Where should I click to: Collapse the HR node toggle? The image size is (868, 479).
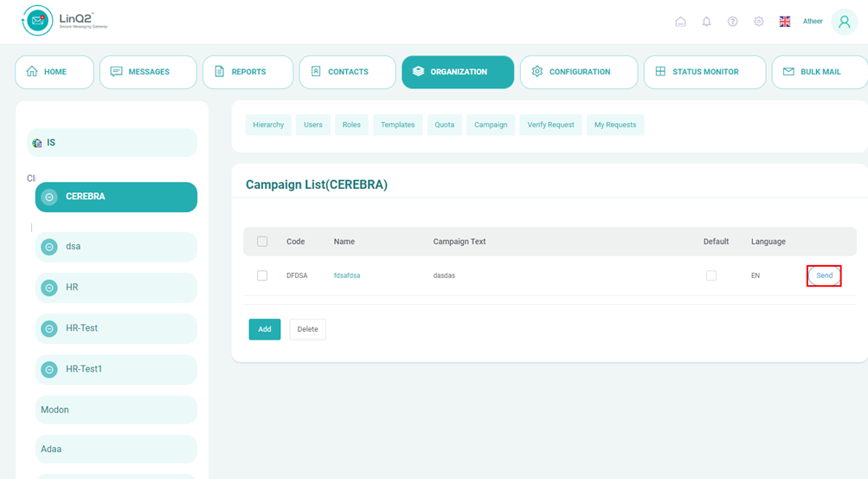click(49, 288)
